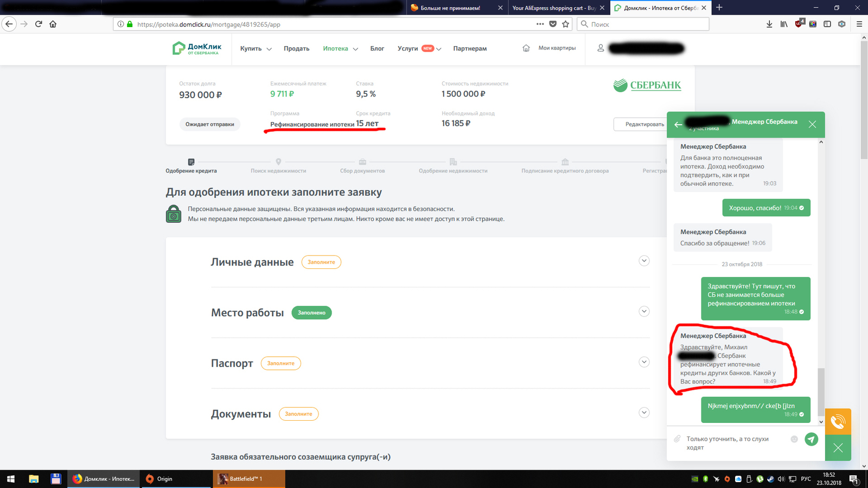The height and width of the screenshot is (488, 868).
Task: Open the Ипотека dropdown menu
Action: coord(340,48)
